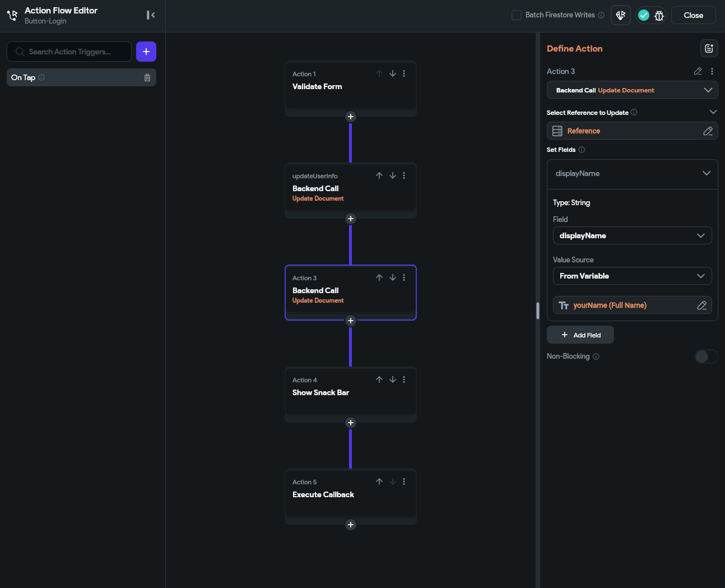Add action below updateUserInfo card
This screenshot has width=725, height=588.
tap(351, 219)
